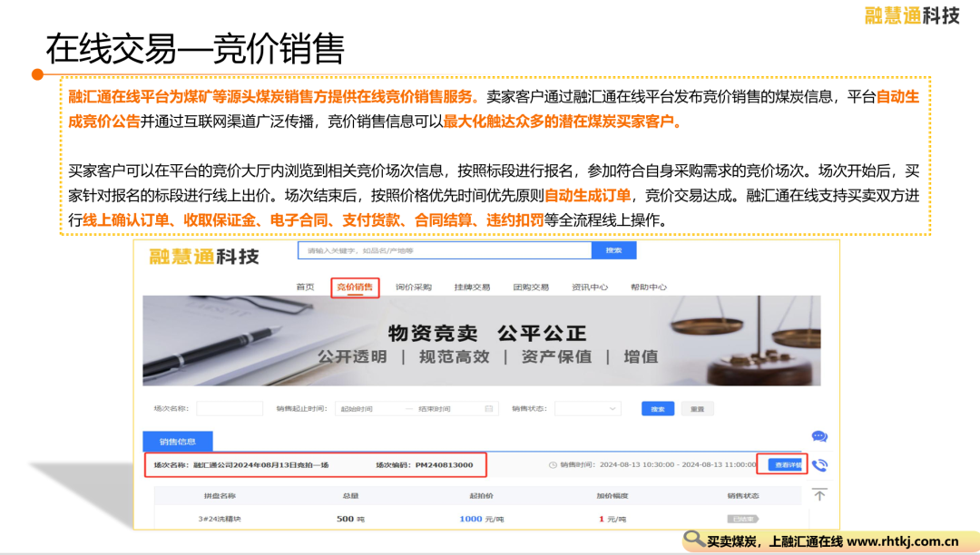Image resolution: width=980 pixels, height=555 pixels.
Task: Click the 场次名称 input field
Action: click(x=230, y=409)
